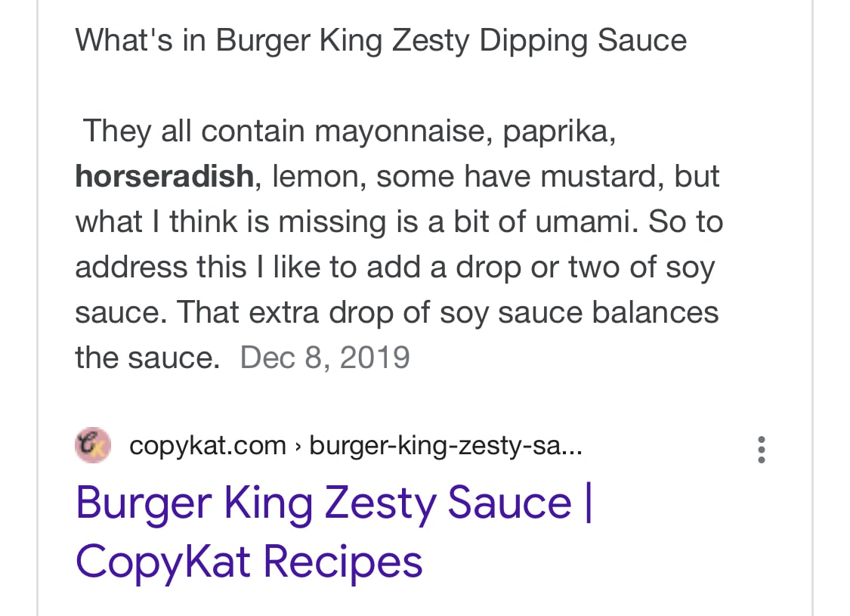Image resolution: width=850 pixels, height=616 pixels.
Task: Click the purple result title link
Action: 334,503
